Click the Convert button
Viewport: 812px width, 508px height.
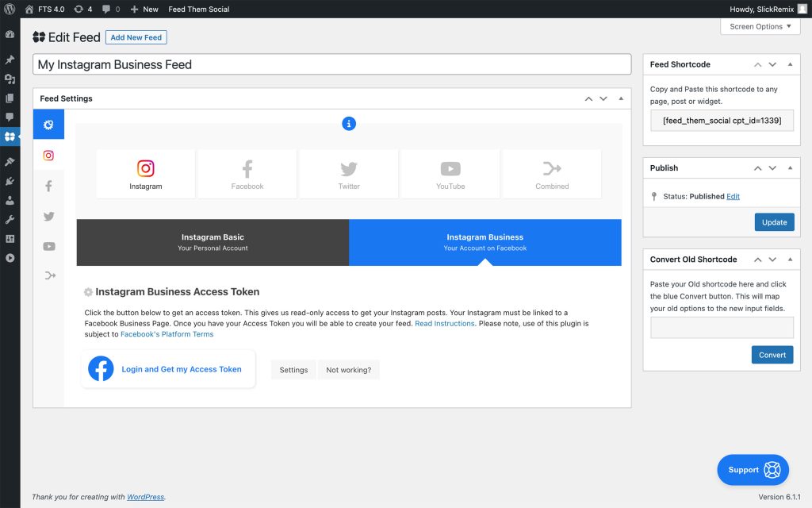772,355
